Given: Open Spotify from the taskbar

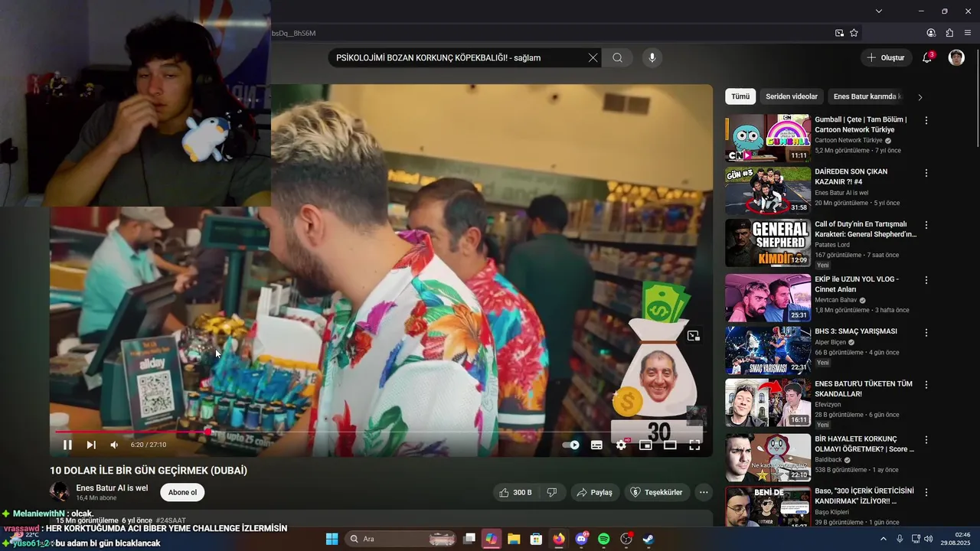Looking at the screenshot, I should pyautogui.click(x=603, y=539).
